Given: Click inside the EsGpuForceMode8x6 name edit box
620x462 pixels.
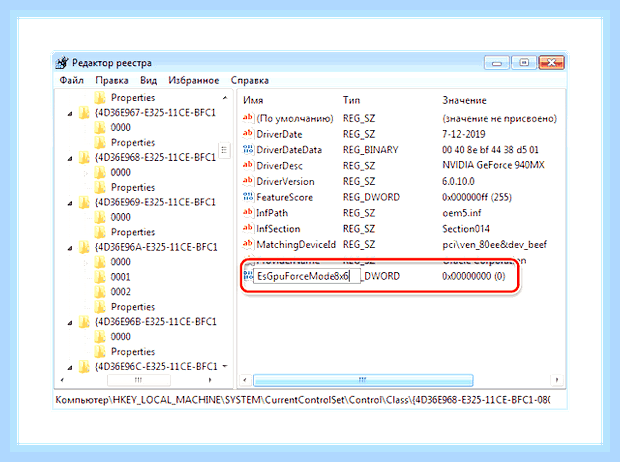Looking at the screenshot, I should coord(307,276).
